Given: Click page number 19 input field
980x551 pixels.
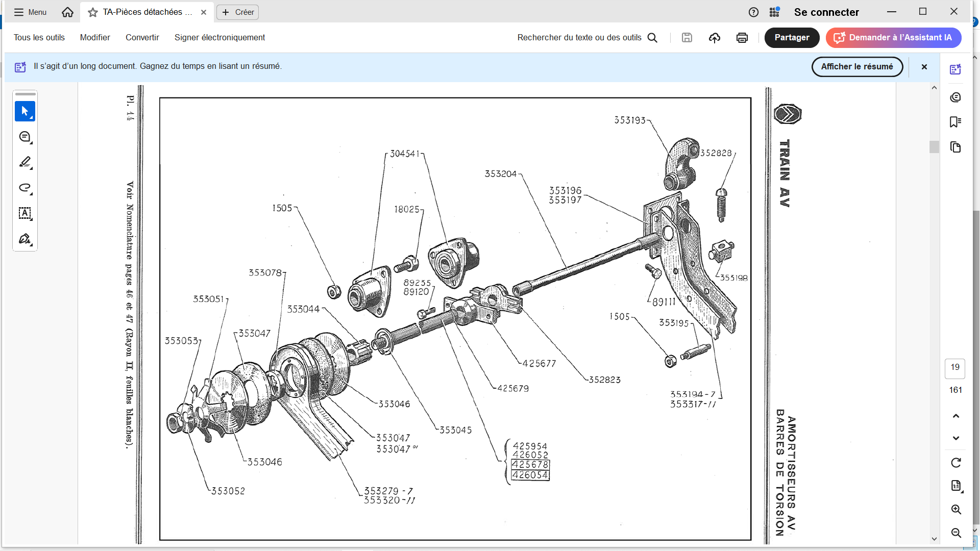Looking at the screenshot, I should 955,367.
